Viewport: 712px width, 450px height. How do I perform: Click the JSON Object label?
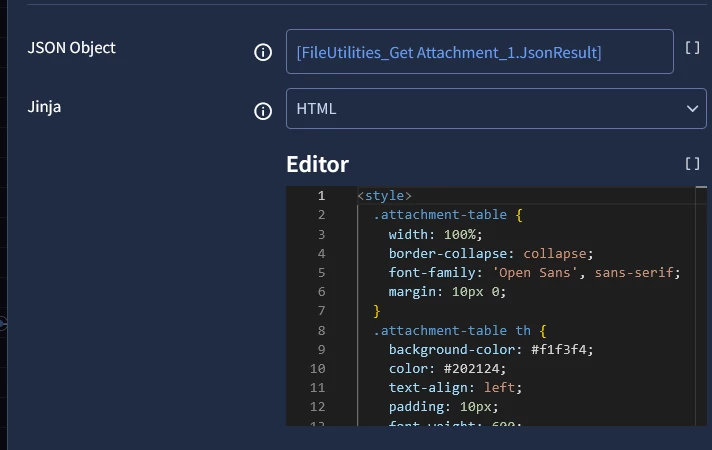(x=71, y=48)
